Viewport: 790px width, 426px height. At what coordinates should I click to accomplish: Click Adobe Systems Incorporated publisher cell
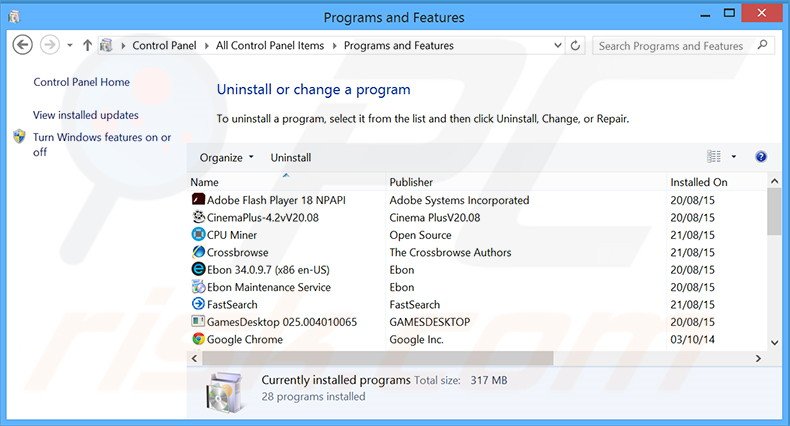(459, 200)
